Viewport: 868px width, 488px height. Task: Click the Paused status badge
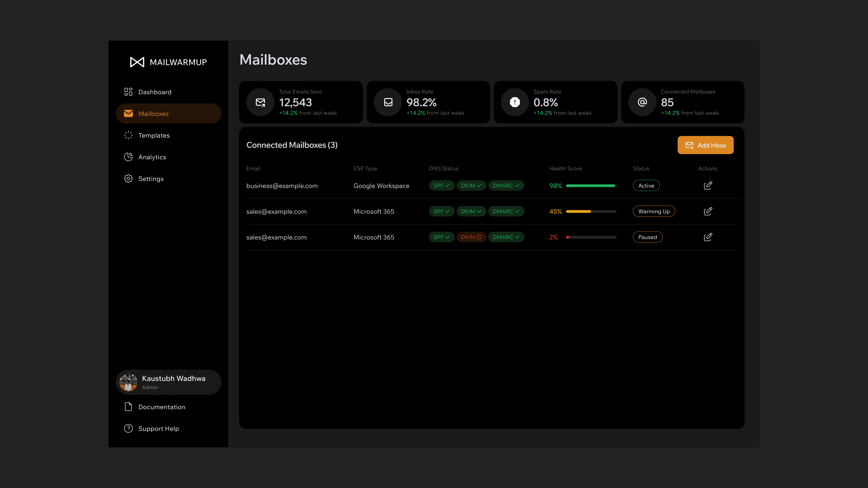[647, 237]
